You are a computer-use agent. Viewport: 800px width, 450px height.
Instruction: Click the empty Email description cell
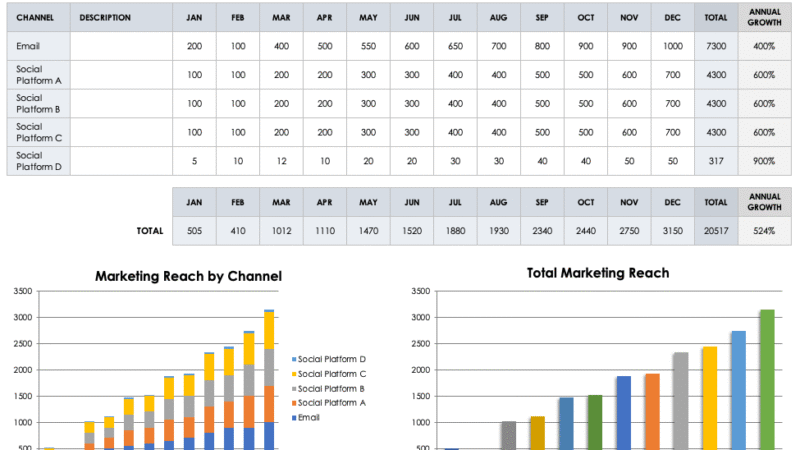[x=121, y=46]
